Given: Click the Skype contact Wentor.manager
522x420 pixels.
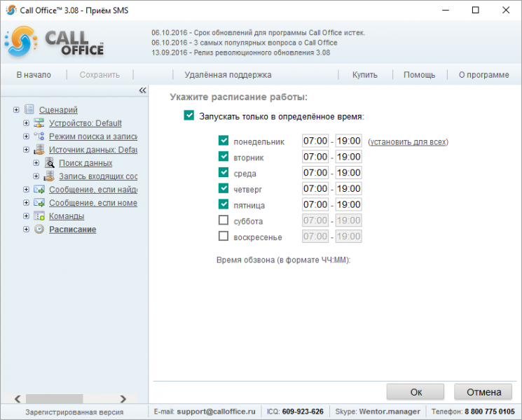Looking at the screenshot, I should pyautogui.click(x=390, y=412).
